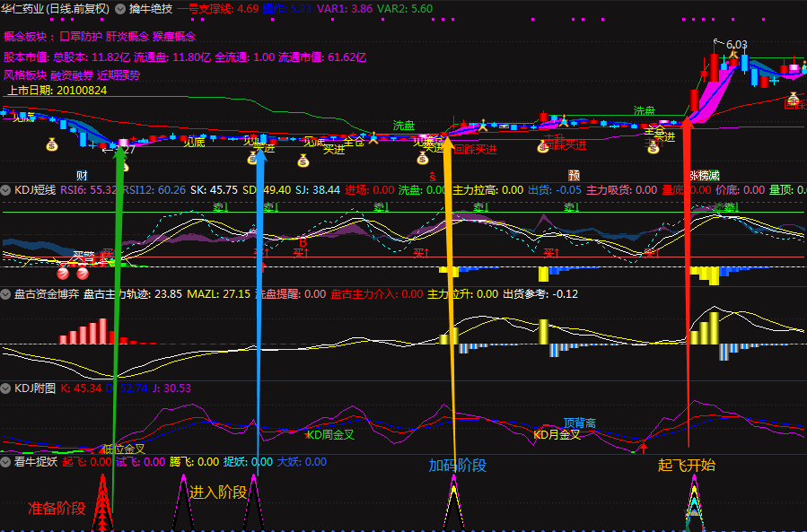Click the tallest red bar in 盘古资金博弈
This screenshot has height=532, width=807.
coord(103,331)
